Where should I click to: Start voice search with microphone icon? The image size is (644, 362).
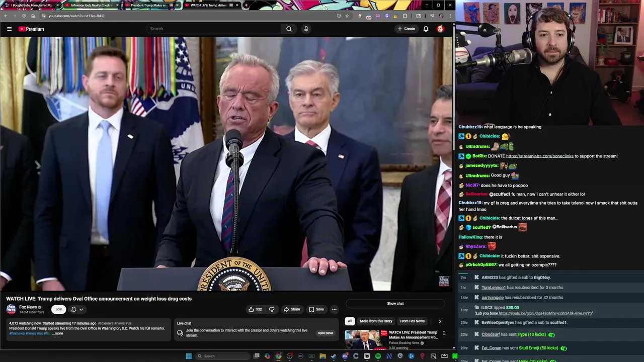point(306,29)
